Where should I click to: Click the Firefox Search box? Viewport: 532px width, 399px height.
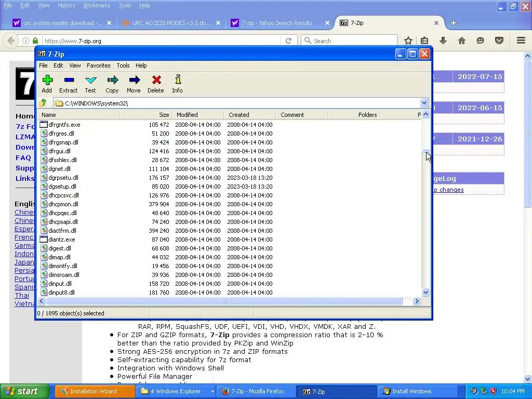coord(349,41)
